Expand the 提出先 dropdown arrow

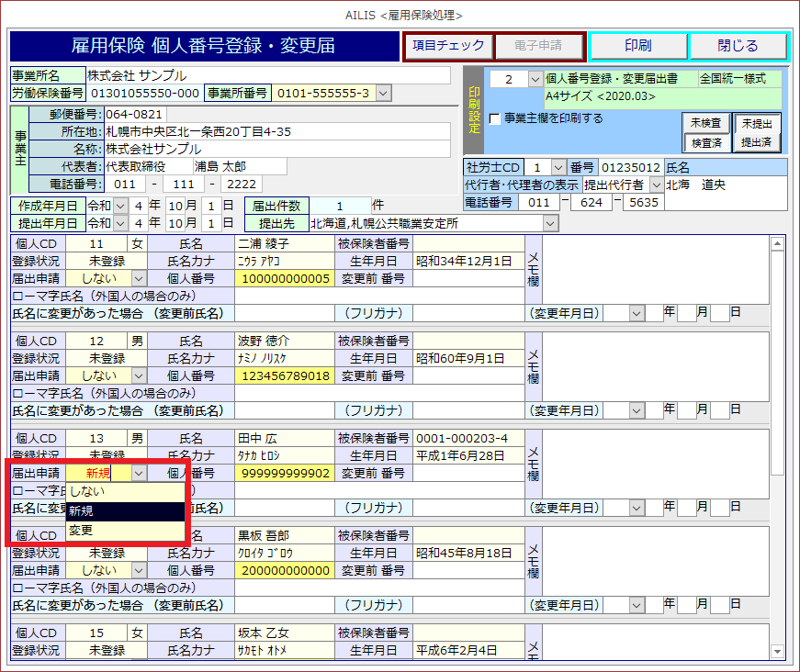pyautogui.click(x=550, y=223)
